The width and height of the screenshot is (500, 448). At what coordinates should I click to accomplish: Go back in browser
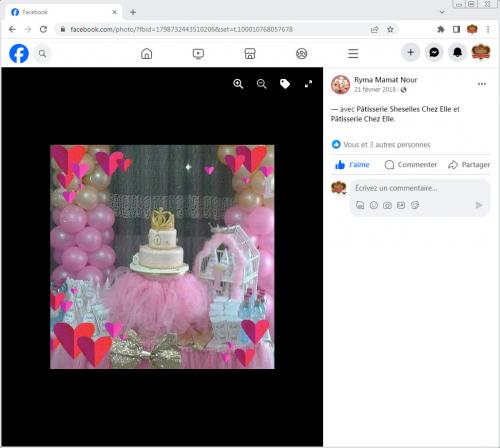click(12, 29)
